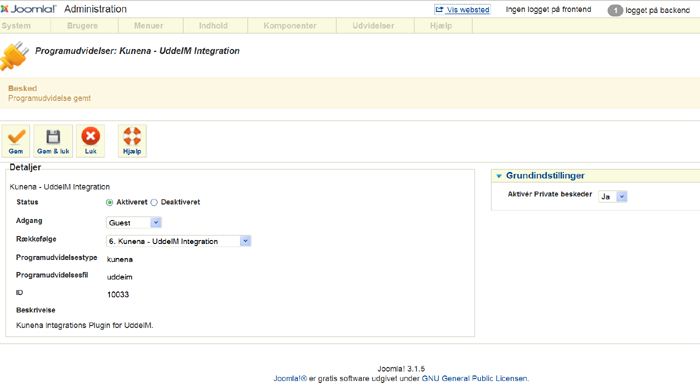The height and width of the screenshot is (388, 700).
Task: Click the 'uddeim' plugin file value
Action: click(120, 277)
